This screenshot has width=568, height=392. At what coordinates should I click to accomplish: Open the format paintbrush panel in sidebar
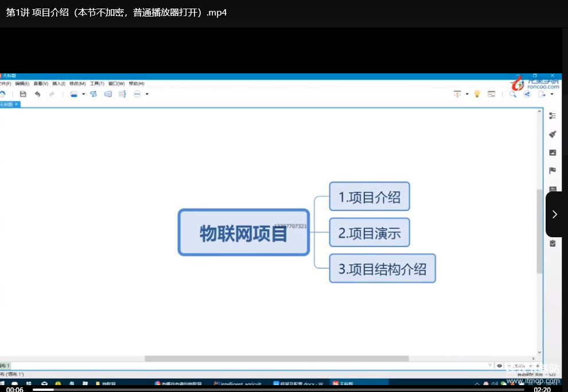pos(553,134)
